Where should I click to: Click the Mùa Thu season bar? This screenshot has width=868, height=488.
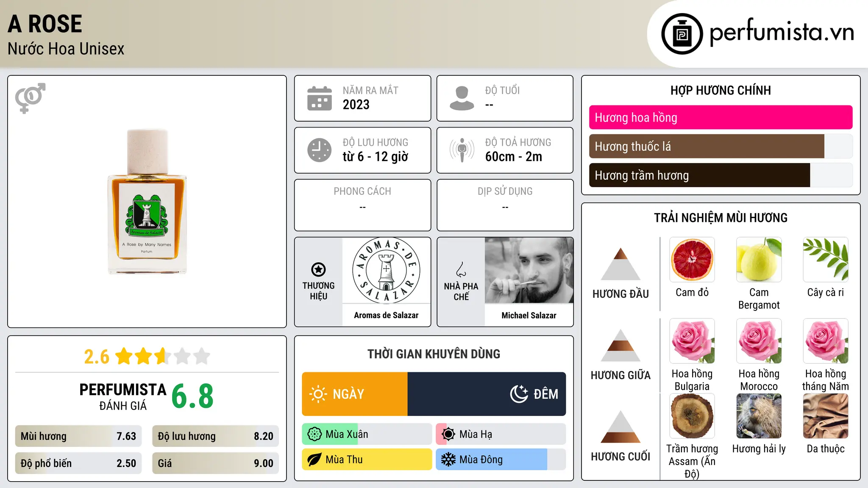(x=367, y=460)
